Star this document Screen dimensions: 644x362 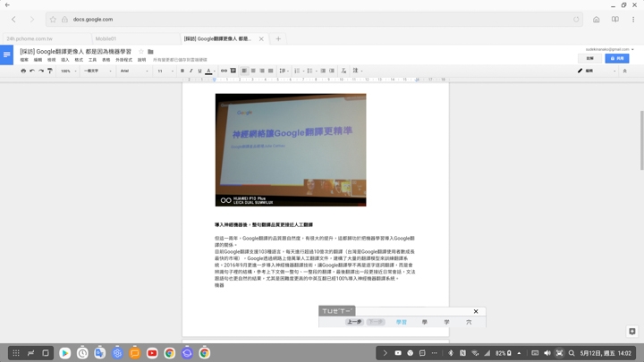click(x=141, y=51)
